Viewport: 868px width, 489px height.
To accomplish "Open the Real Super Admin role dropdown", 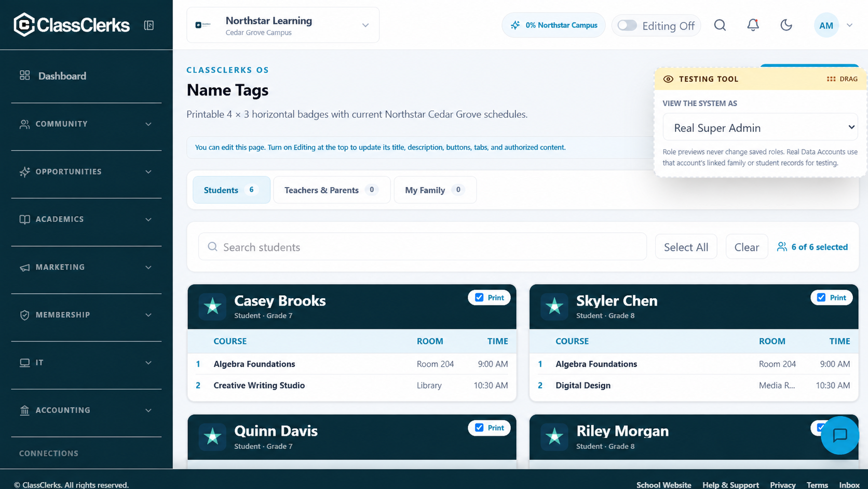I will click(760, 127).
